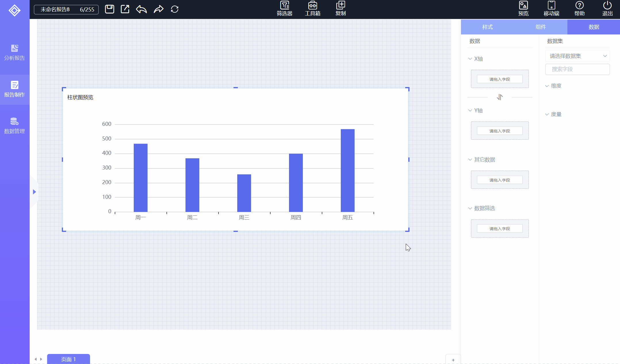Screen dimensions: 620x364
Task: Click the 周四 axis label
Action: coord(296,217)
